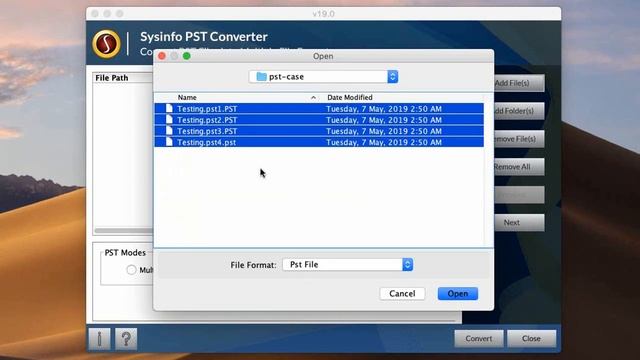Click Cancel in the Open dialog
This screenshot has width=640, height=360.
[402, 293]
